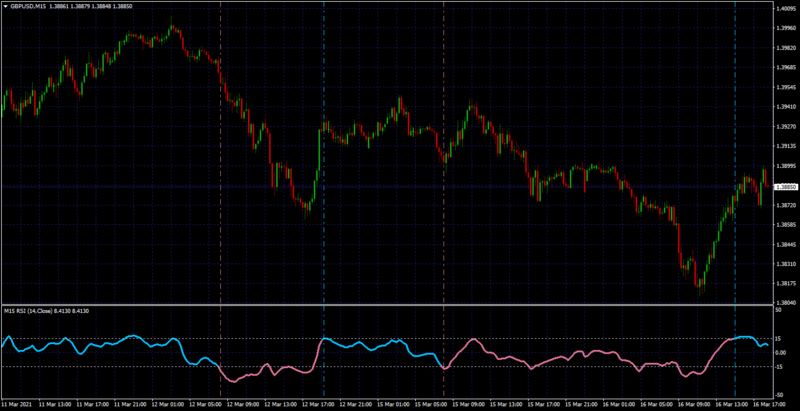The width and height of the screenshot is (800, 411).
Task: Select price label 1.39545 on the axis
Action: (x=785, y=87)
